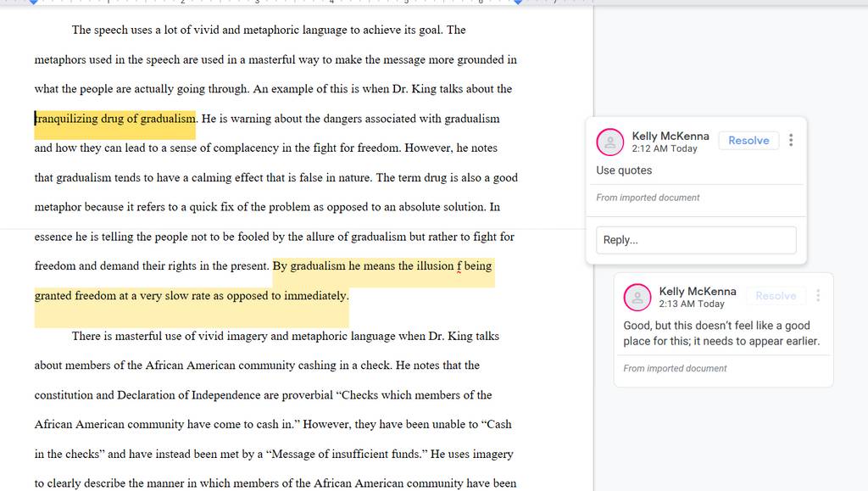Click the ruler's right indent marker
Viewport: 868px width, 491px height.
(x=518, y=3)
